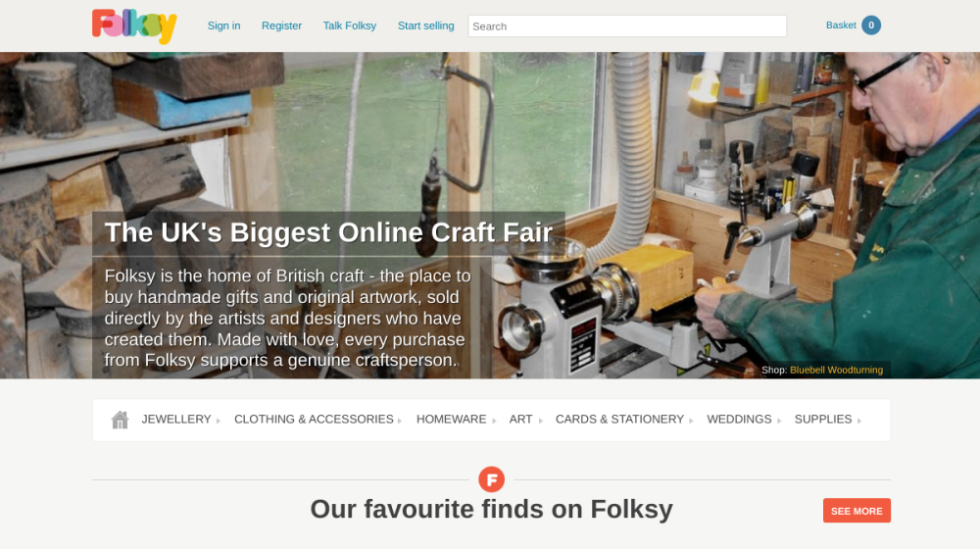Click the Start selling link
Viewport: 980px width, 549px height.
pyautogui.click(x=425, y=25)
